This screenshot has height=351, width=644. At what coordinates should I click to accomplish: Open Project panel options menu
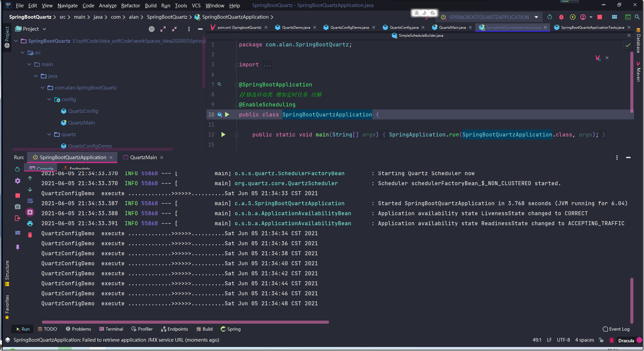189,29
